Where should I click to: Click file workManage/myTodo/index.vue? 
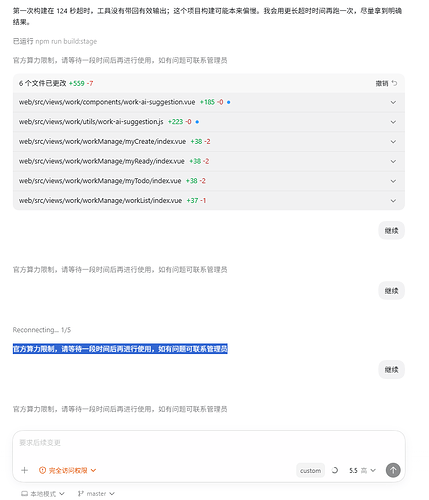coord(100,181)
